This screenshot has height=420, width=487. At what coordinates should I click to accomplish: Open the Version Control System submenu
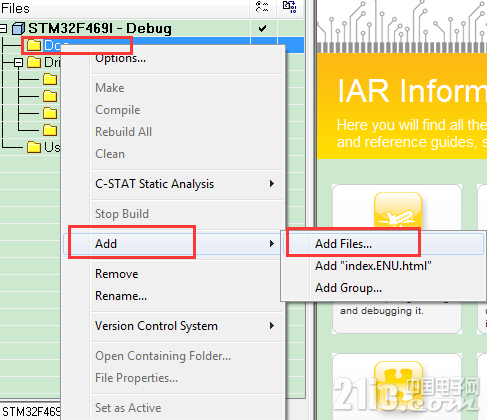point(172,326)
